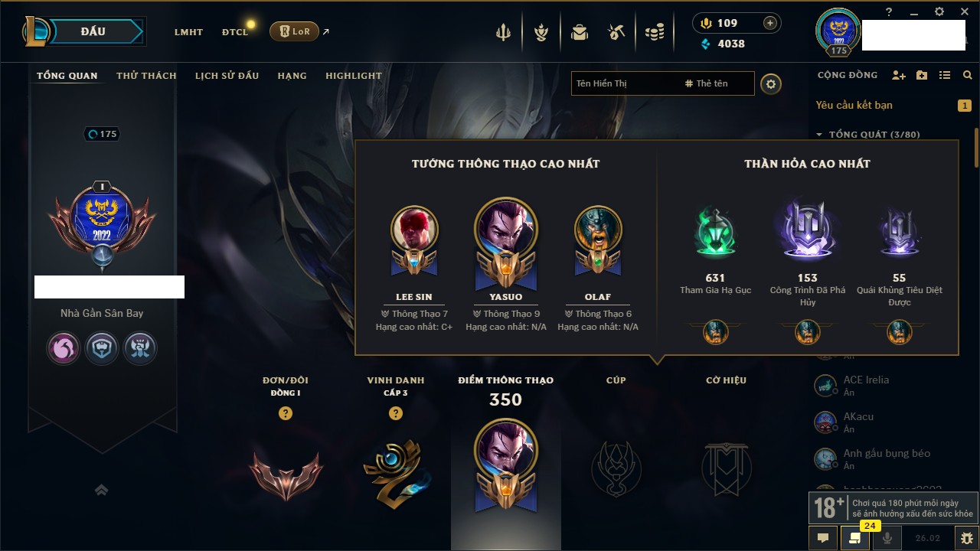Switch to the LỊCH SỬ ĐẤU tab

[227, 76]
